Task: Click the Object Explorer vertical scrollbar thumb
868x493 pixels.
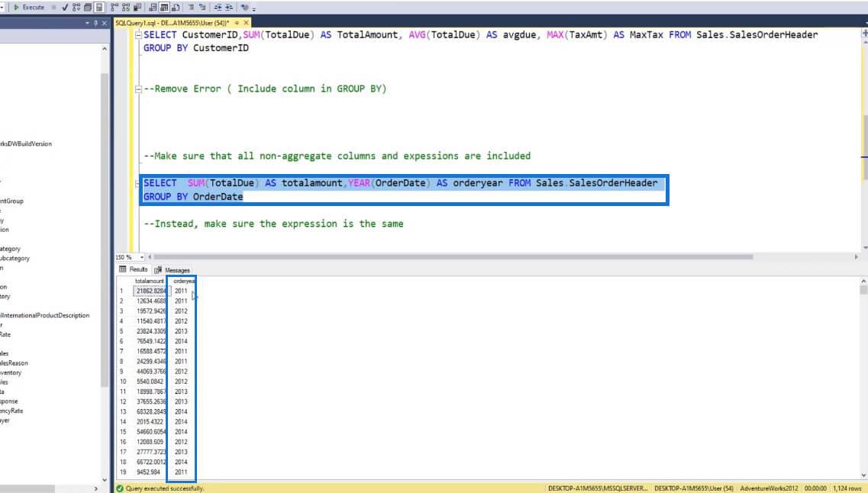Action: (x=105, y=230)
